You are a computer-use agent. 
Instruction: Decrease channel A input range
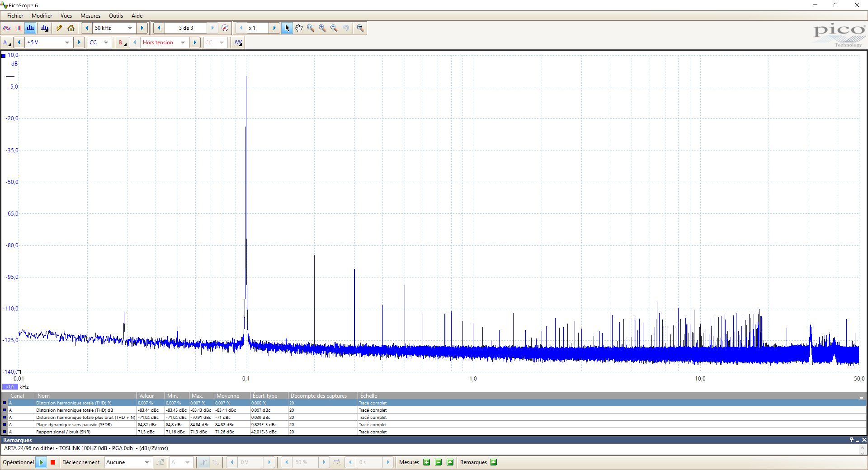coord(19,42)
